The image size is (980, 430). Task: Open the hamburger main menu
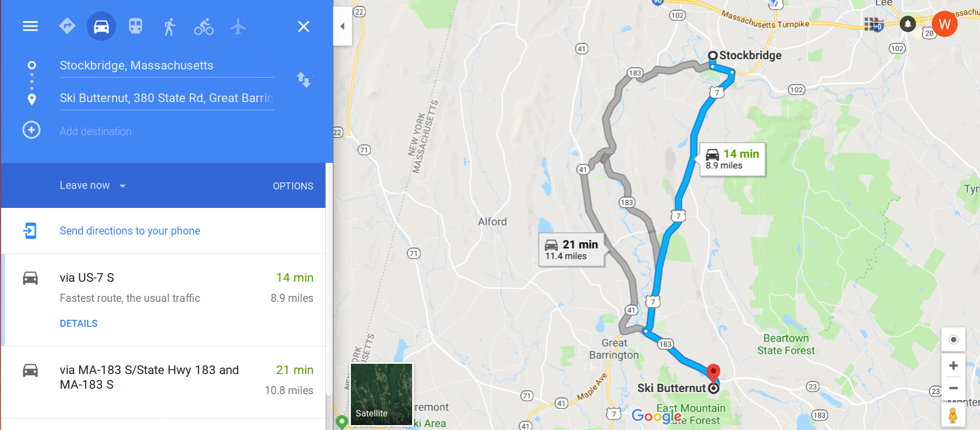click(x=30, y=26)
